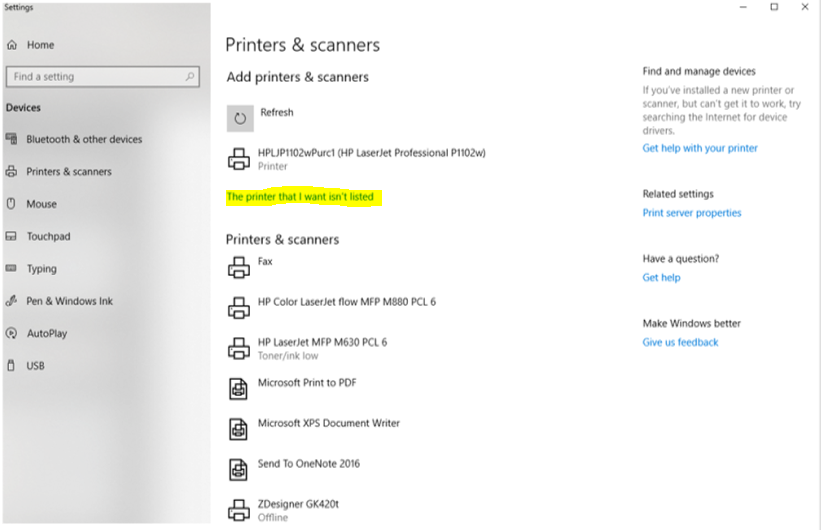Click the Home icon in sidebar
The width and height of the screenshot is (821, 530).
[12, 45]
